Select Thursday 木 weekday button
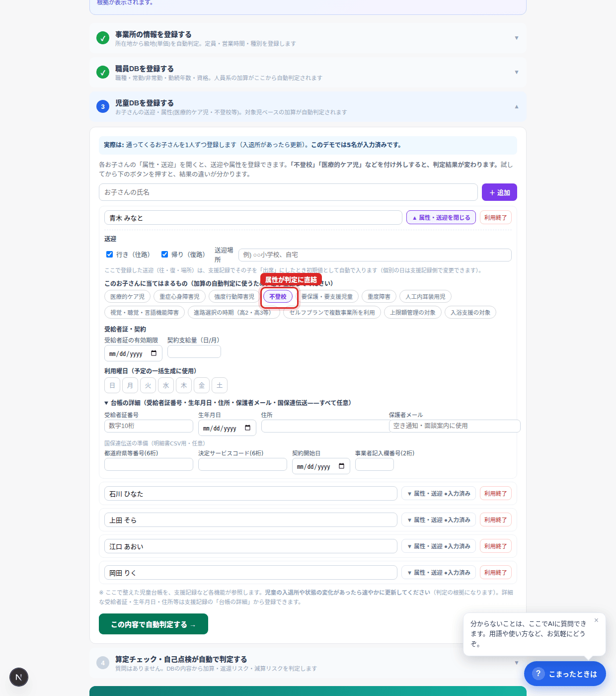616x696 pixels. (x=184, y=385)
